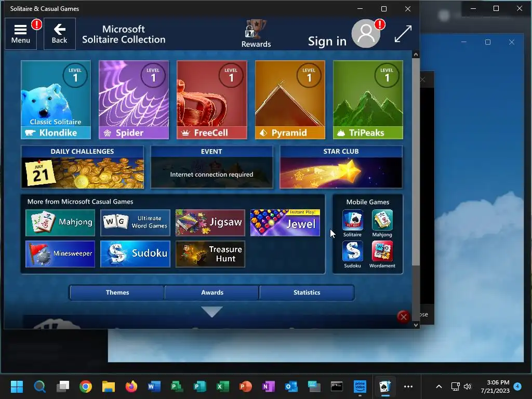Open the TriPeaks game tile
The image size is (532, 399).
368,100
